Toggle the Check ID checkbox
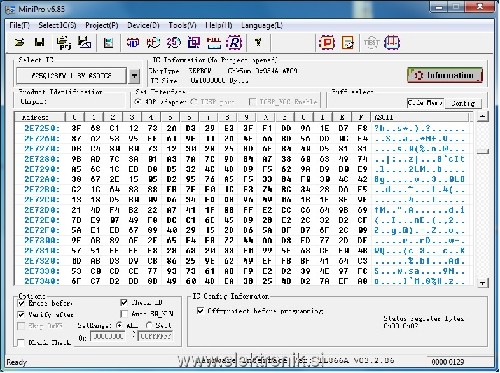The image size is (500, 373). [x=124, y=303]
